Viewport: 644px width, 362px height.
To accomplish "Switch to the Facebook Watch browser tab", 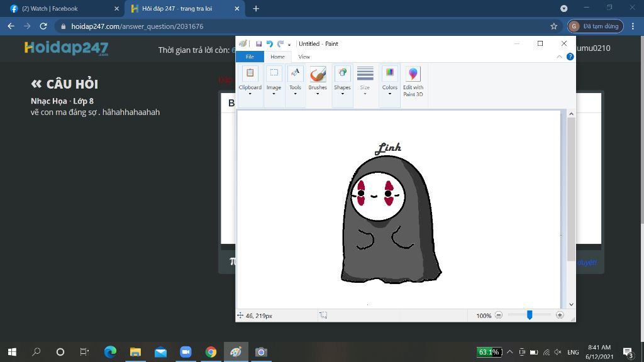I will tap(62, 9).
